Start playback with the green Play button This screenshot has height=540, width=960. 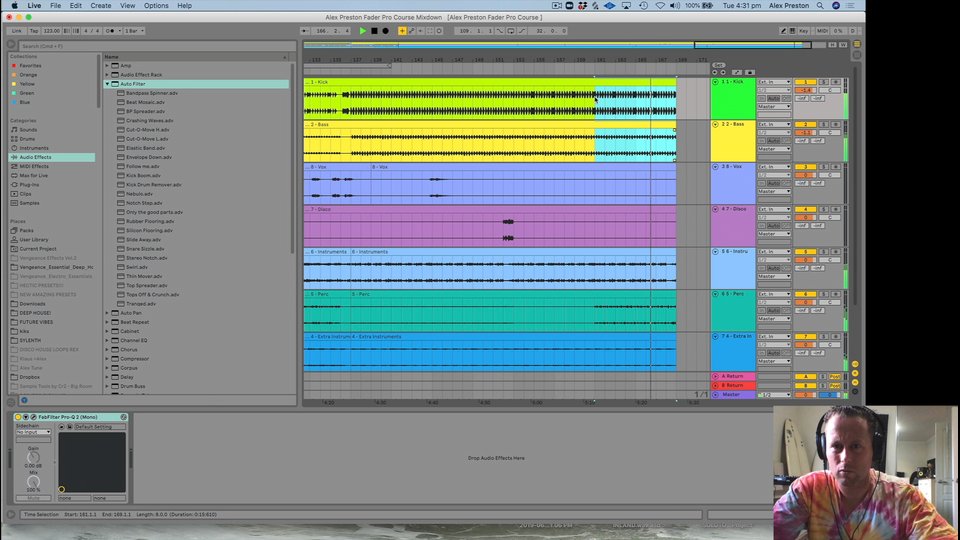point(362,31)
